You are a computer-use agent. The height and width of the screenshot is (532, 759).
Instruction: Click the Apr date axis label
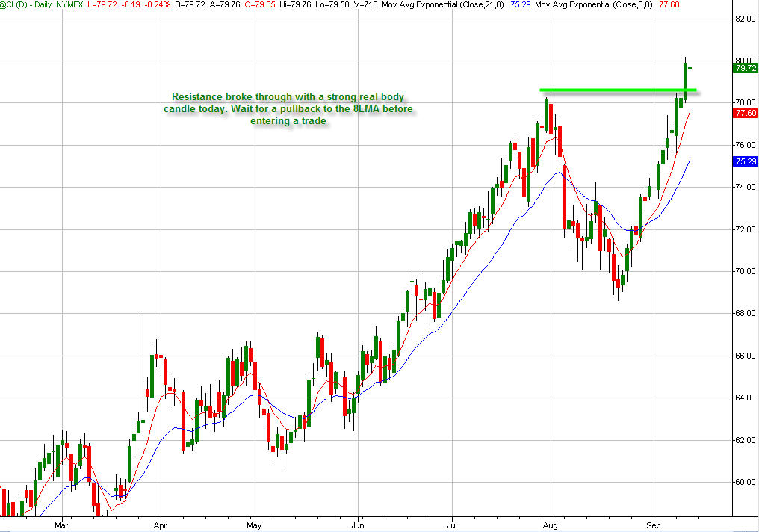(160, 525)
